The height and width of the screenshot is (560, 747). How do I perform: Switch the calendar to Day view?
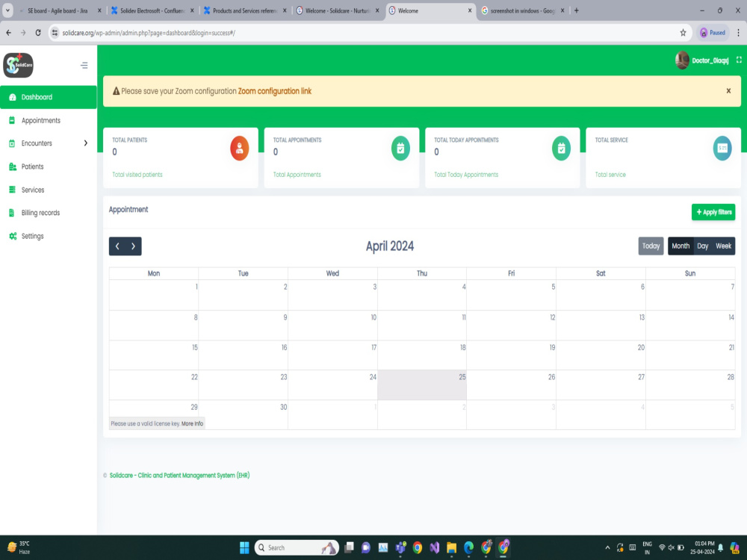tap(703, 246)
